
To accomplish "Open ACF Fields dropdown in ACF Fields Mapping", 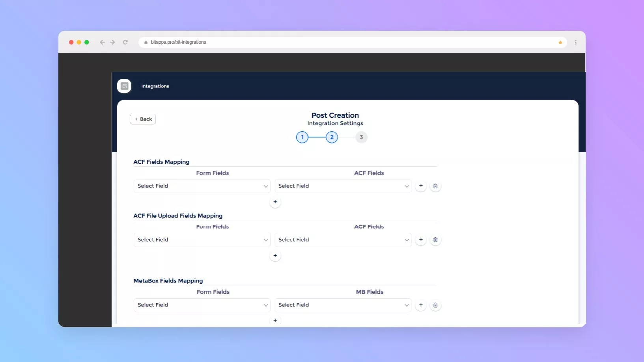I will pos(343,186).
